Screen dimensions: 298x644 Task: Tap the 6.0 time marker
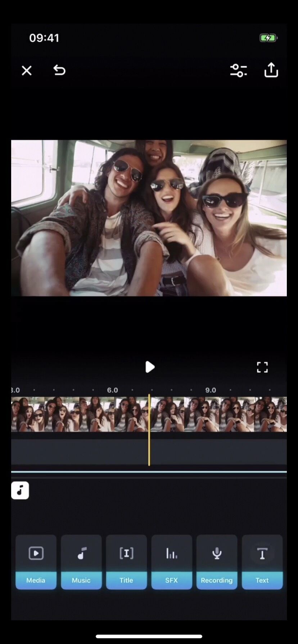point(112,390)
